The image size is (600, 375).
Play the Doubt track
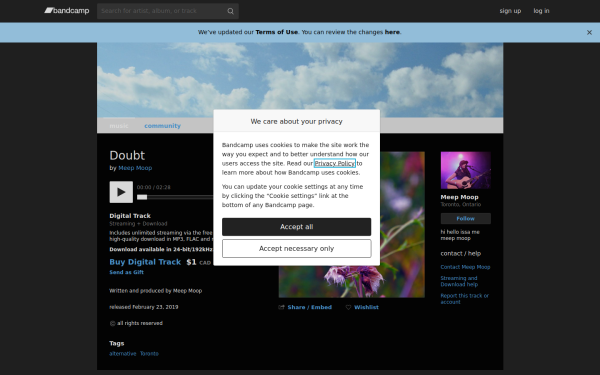tap(121, 192)
